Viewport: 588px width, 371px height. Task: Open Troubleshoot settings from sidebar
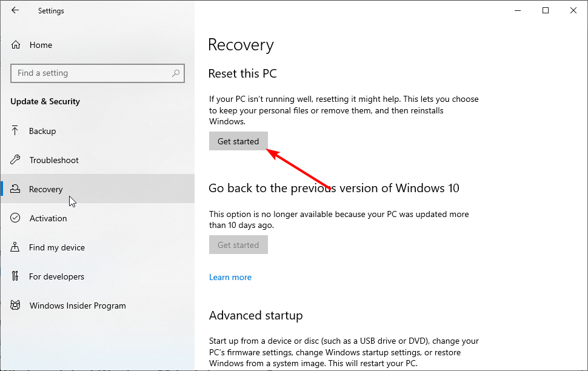pyautogui.click(x=53, y=159)
